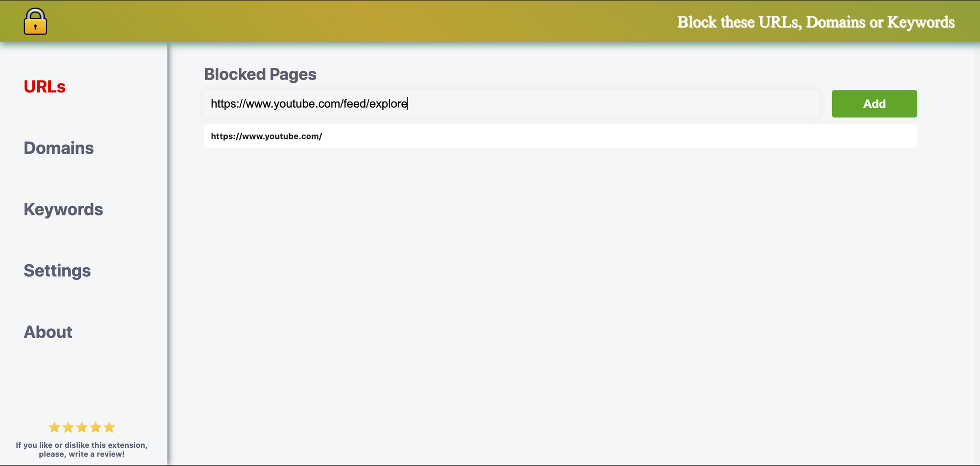This screenshot has width=980, height=466.
Task: Open the URLs section
Action: coord(45,87)
